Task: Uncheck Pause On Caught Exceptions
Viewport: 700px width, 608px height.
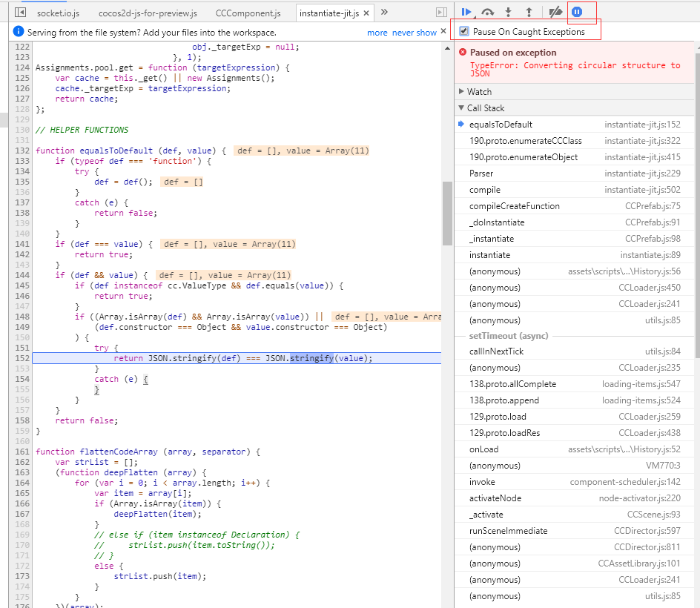Action: 464,31
